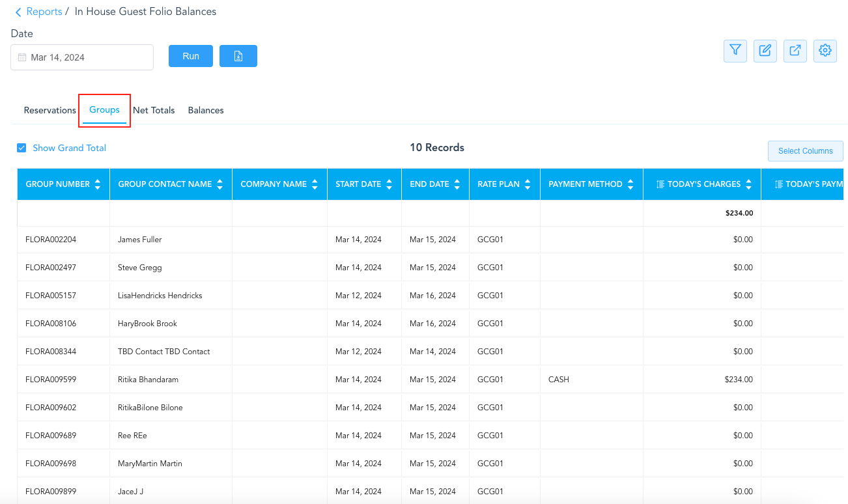This screenshot has width=848, height=504.
Task: Click the calendar icon in date field
Action: (x=22, y=57)
